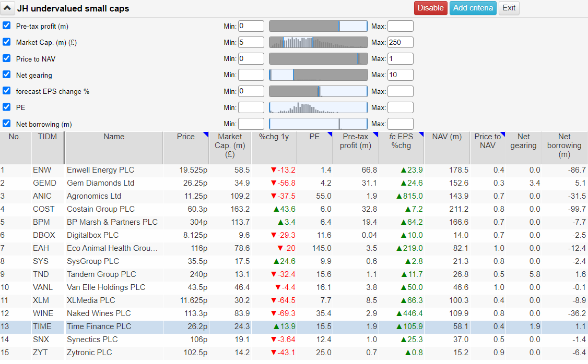Viewport: 588px width, 364px height.
Task: Select Van Elle Holdings PLC row
Action: pyautogui.click(x=293, y=288)
